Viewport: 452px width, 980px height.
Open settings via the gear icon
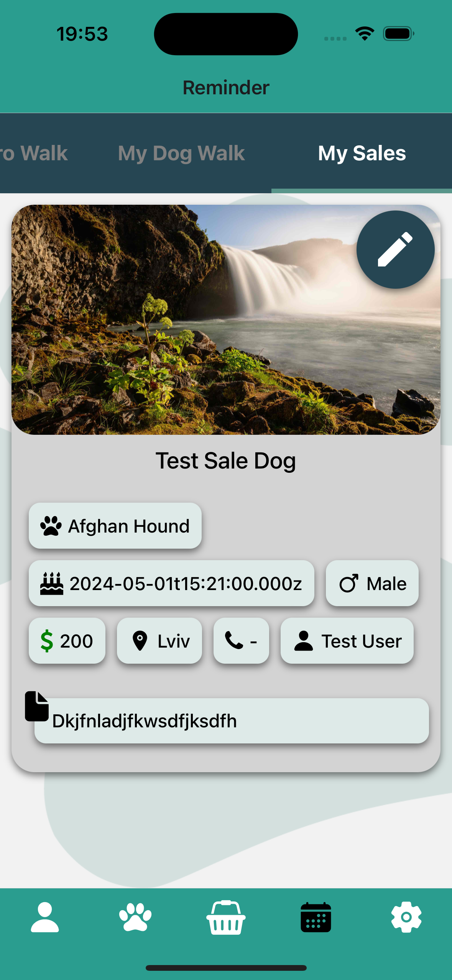[x=406, y=917]
